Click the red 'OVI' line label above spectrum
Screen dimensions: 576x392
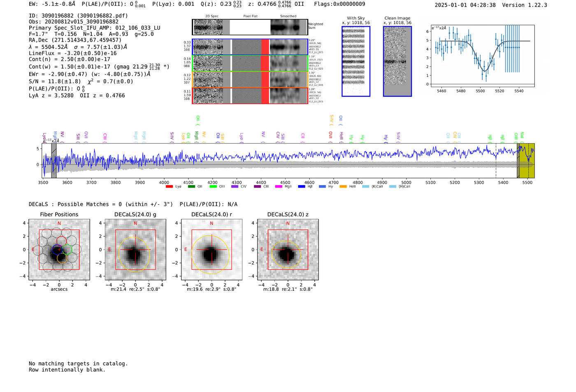[x=330, y=135]
